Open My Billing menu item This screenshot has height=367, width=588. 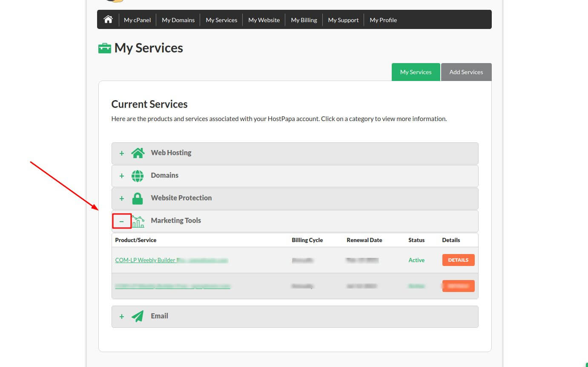click(304, 20)
